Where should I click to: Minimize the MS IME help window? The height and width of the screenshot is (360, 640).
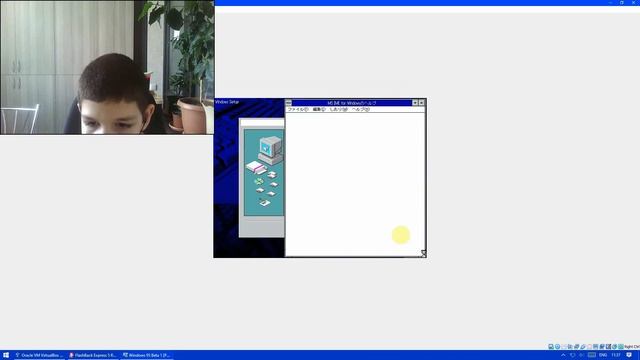click(415, 103)
